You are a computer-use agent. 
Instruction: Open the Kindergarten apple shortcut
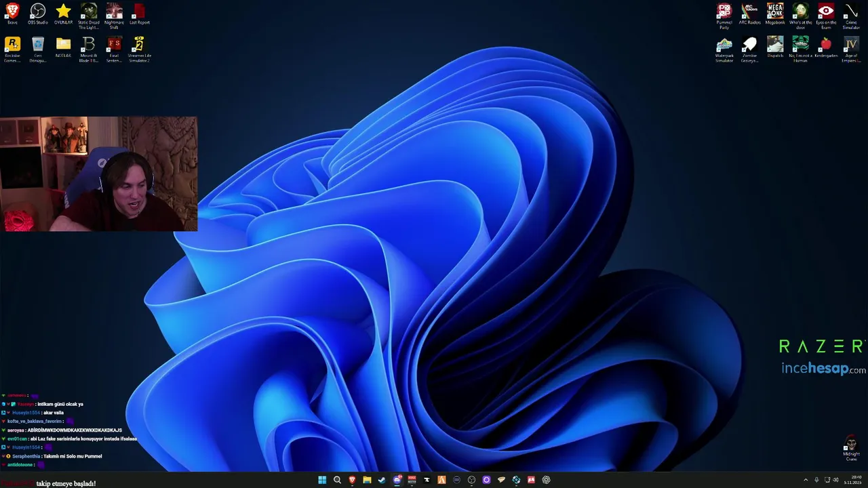tap(826, 48)
